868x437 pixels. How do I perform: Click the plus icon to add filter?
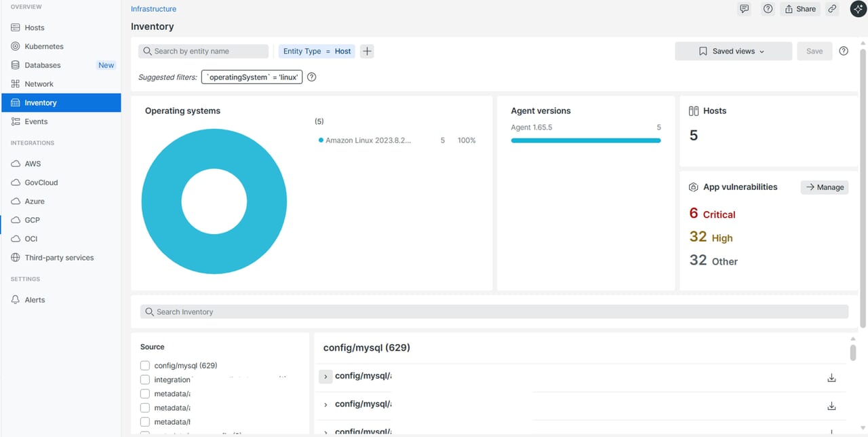(367, 51)
